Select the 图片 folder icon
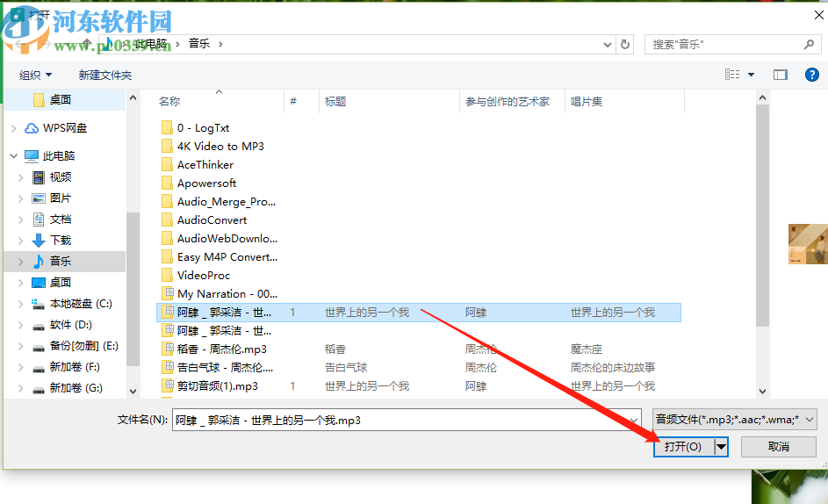Image resolution: width=828 pixels, height=504 pixels. [x=39, y=198]
